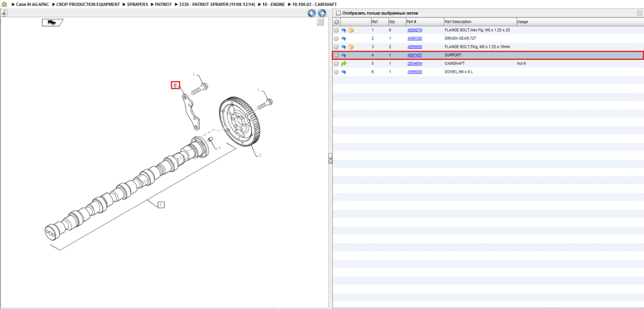Click the round marker icon in SUPPORT row

336,55
